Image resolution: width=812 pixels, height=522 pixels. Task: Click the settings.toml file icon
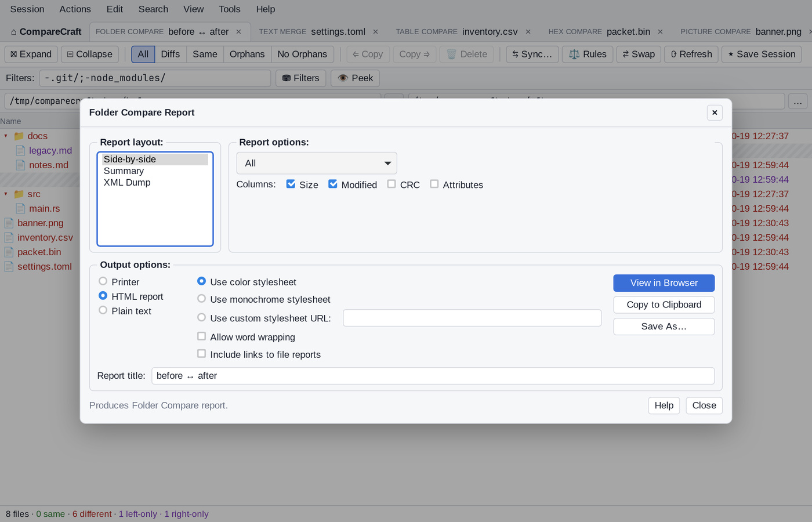(x=9, y=266)
